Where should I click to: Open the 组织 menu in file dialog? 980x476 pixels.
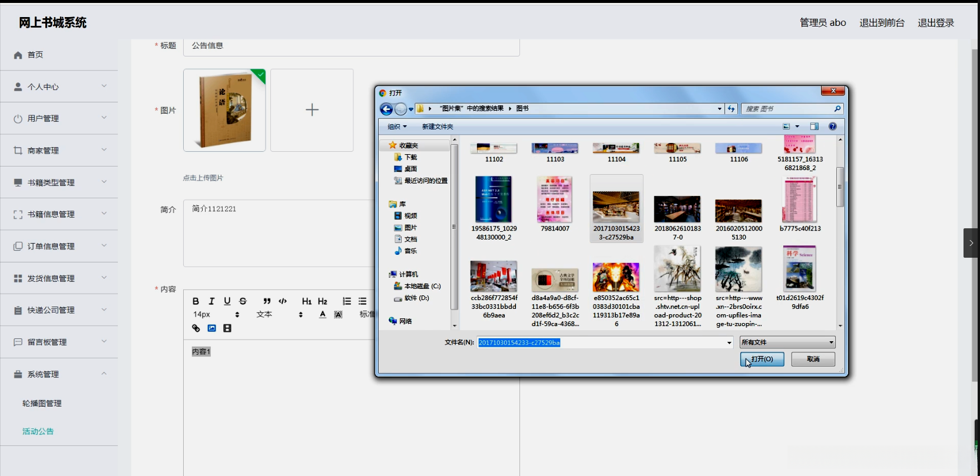pyautogui.click(x=397, y=127)
